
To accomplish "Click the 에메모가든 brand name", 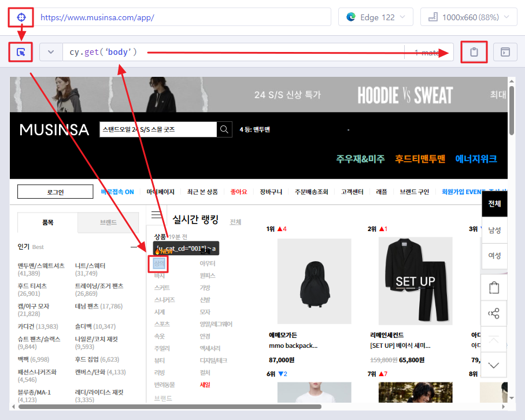I will (x=283, y=335).
